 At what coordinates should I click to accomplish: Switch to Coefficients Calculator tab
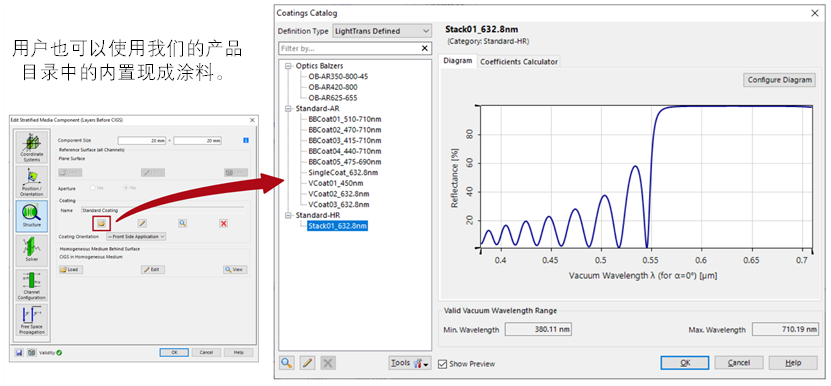518,62
